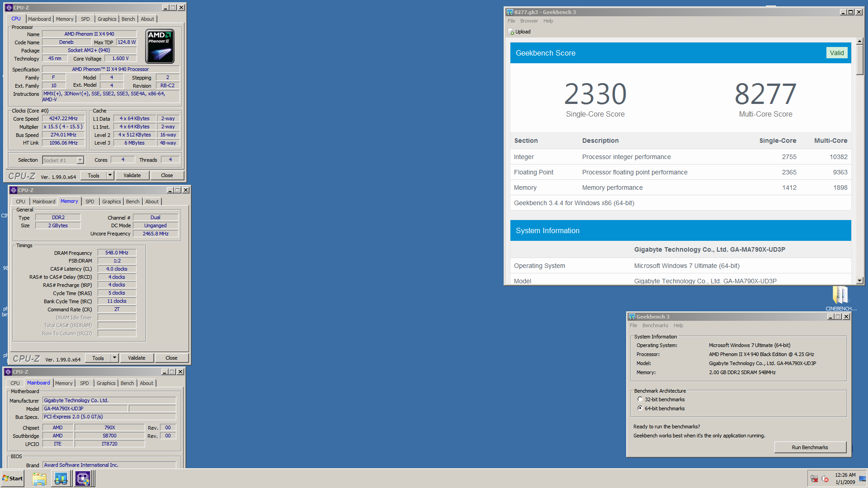Click the Operating System row in System Information

680,266
